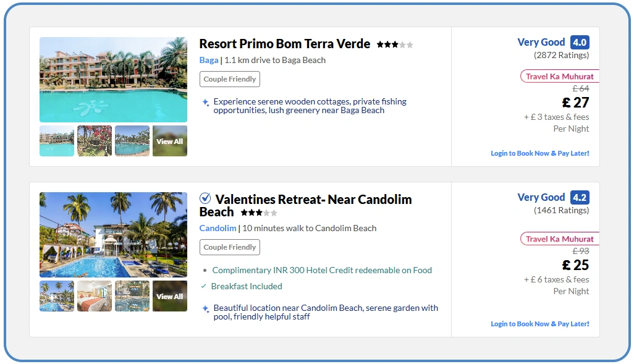The width and height of the screenshot is (634, 364).
Task: Open the Resort Primo Bom Terra Verde listing
Action: click(284, 44)
